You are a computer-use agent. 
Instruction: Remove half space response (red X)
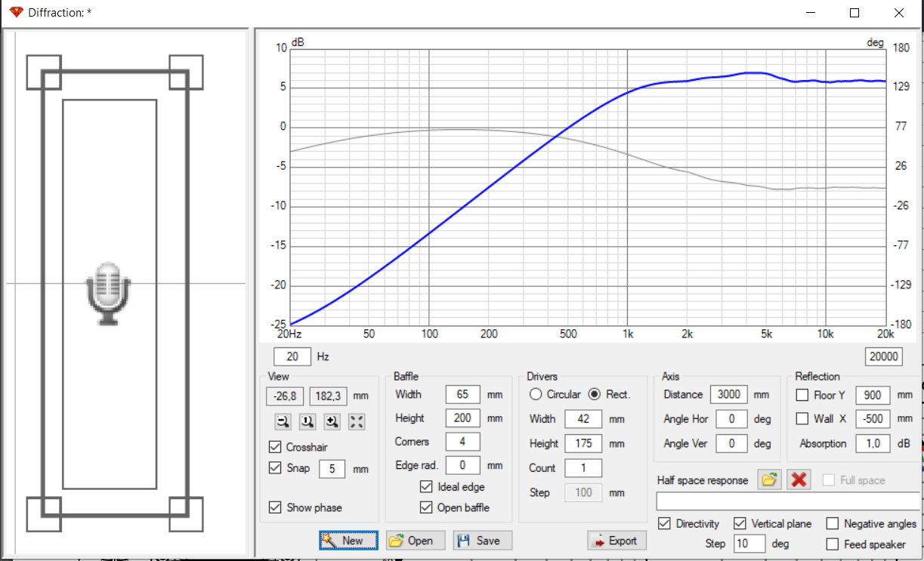point(799,480)
